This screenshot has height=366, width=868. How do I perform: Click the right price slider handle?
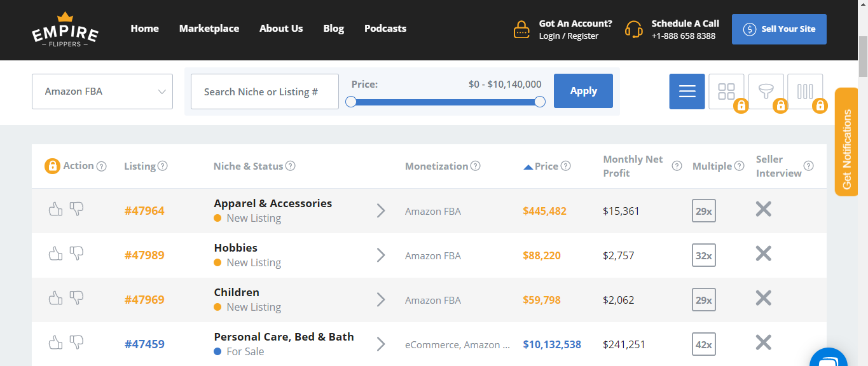pos(540,102)
